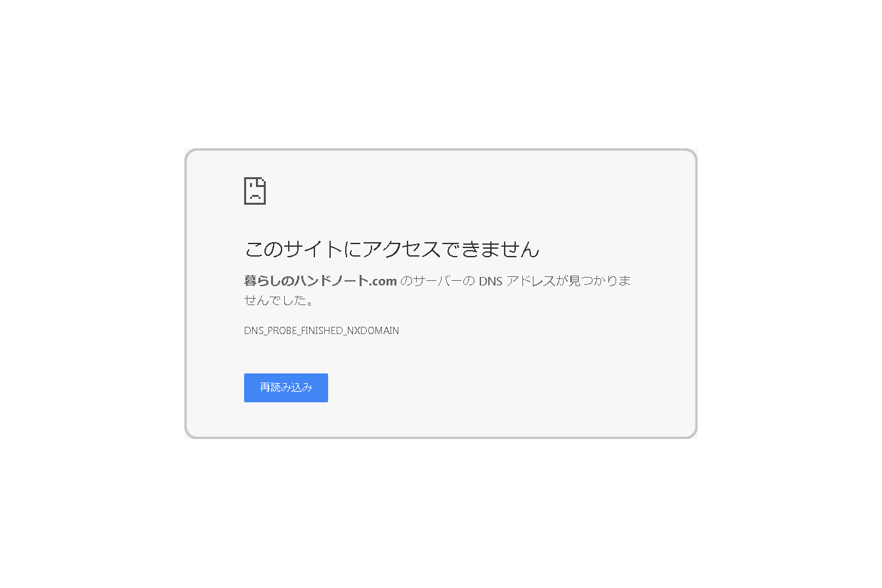Click the DNS_PROBE_FINISHED_NXDOMAIN error code

(322, 331)
